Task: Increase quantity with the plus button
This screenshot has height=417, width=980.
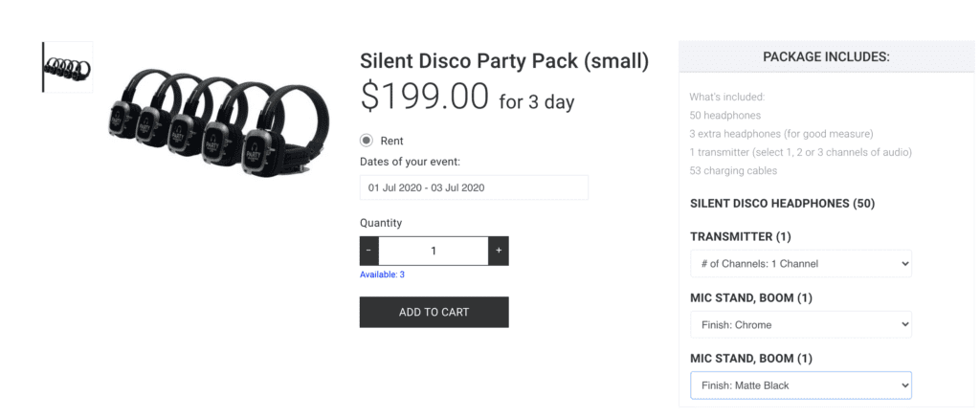Action: tap(498, 251)
